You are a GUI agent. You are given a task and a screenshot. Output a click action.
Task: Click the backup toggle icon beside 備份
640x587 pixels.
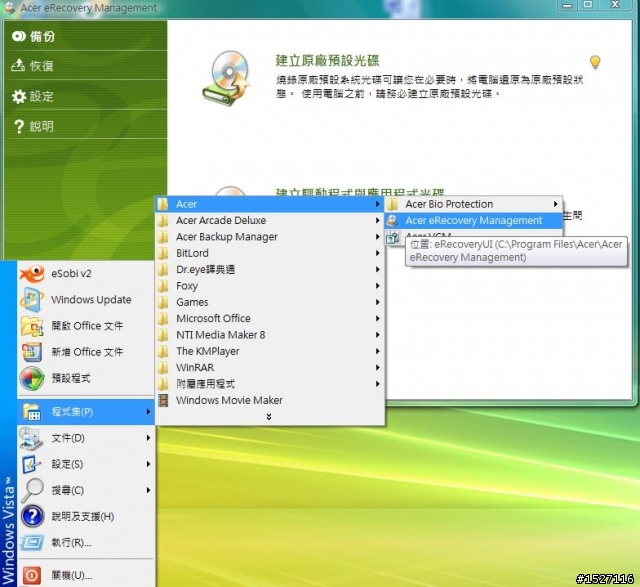pos(19,36)
